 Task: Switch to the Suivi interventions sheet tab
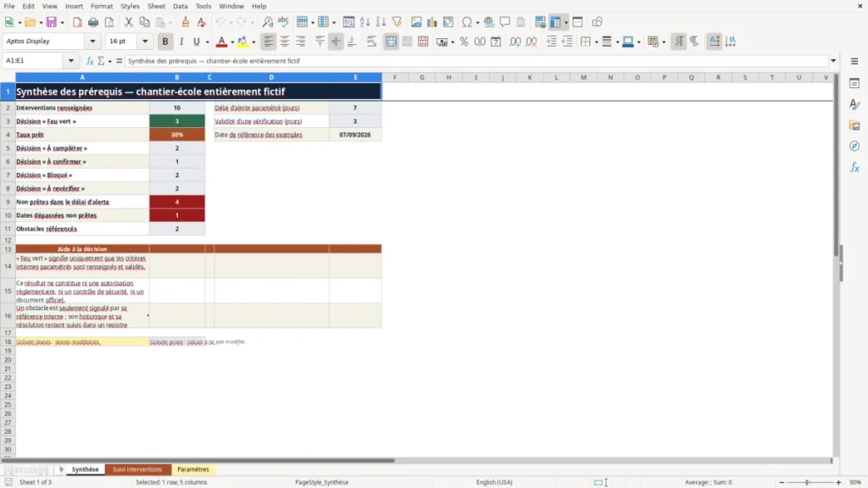point(137,469)
